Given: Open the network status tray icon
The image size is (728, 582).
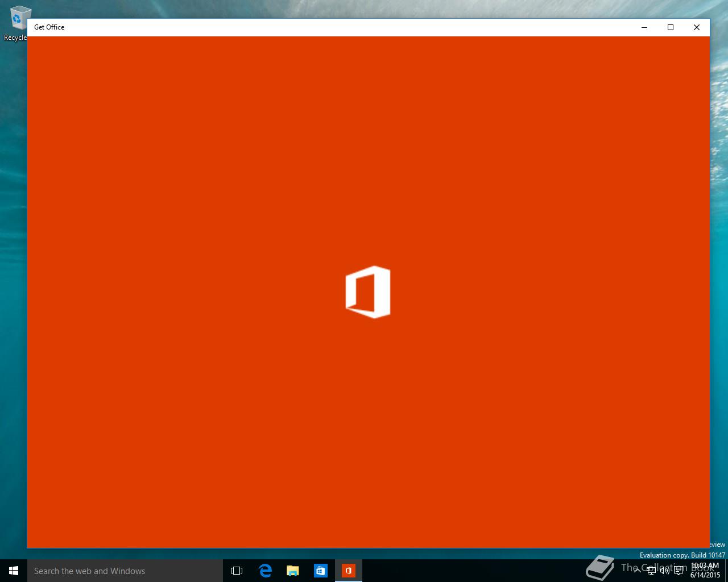Looking at the screenshot, I should (x=651, y=571).
